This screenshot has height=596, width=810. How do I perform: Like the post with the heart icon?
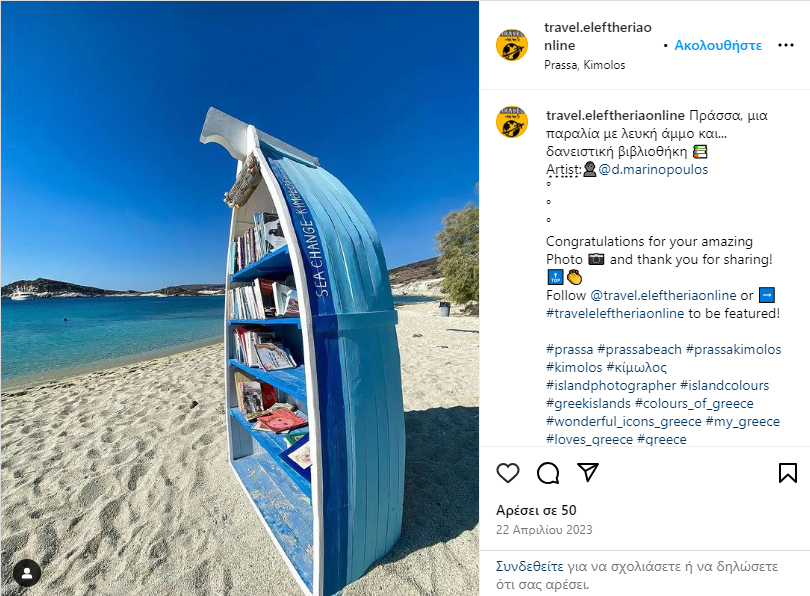pyautogui.click(x=508, y=473)
